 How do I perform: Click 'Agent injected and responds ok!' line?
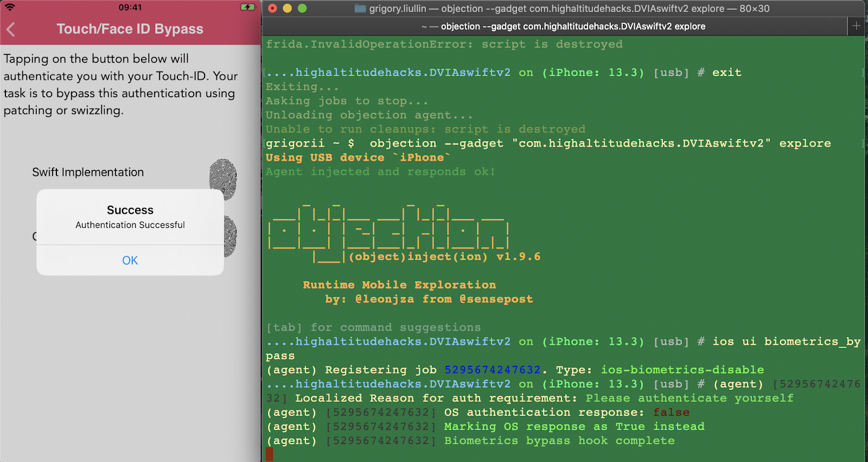[380, 172]
